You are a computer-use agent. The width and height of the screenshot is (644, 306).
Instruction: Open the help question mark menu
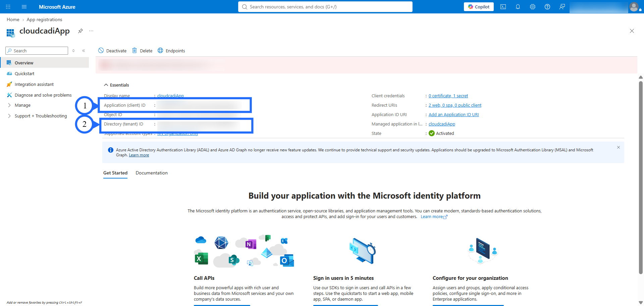click(547, 7)
